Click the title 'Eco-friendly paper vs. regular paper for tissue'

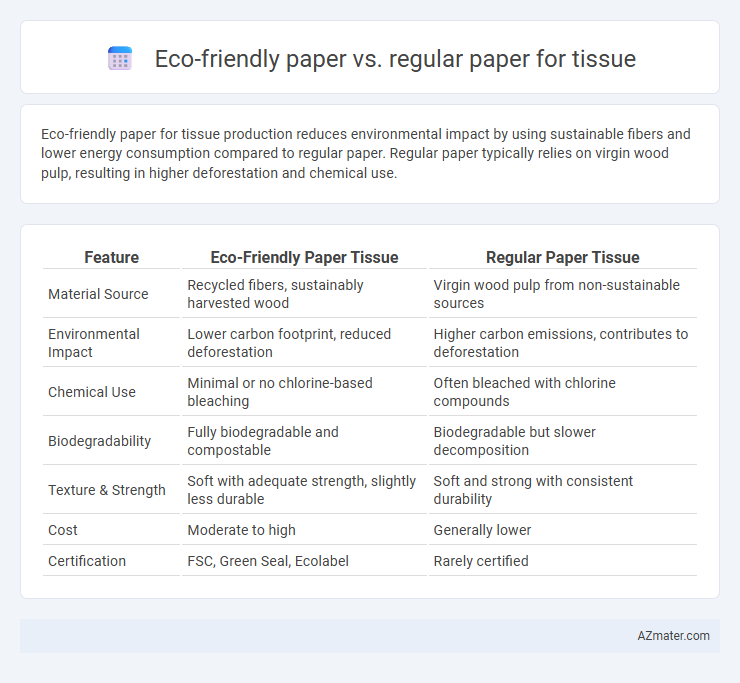click(x=395, y=59)
